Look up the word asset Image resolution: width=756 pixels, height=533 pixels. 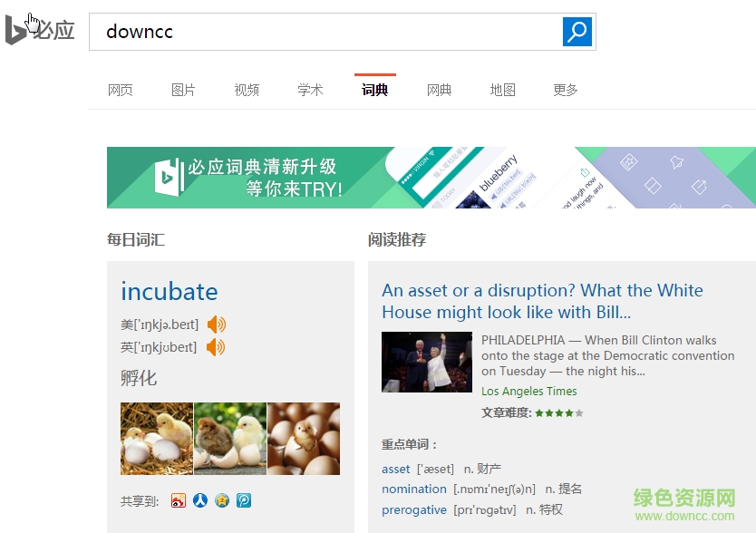[x=396, y=469]
